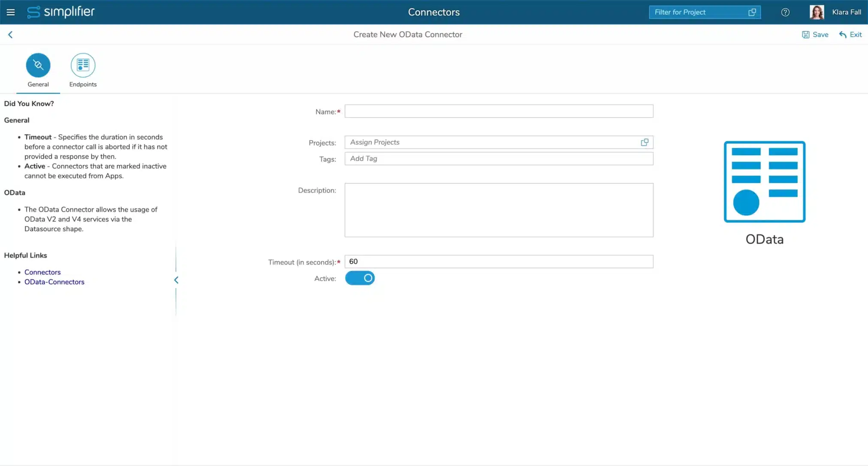Click the value-help icon in Assign Projects
Viewport: 868px width, 466px height.
tap(645, 142)
